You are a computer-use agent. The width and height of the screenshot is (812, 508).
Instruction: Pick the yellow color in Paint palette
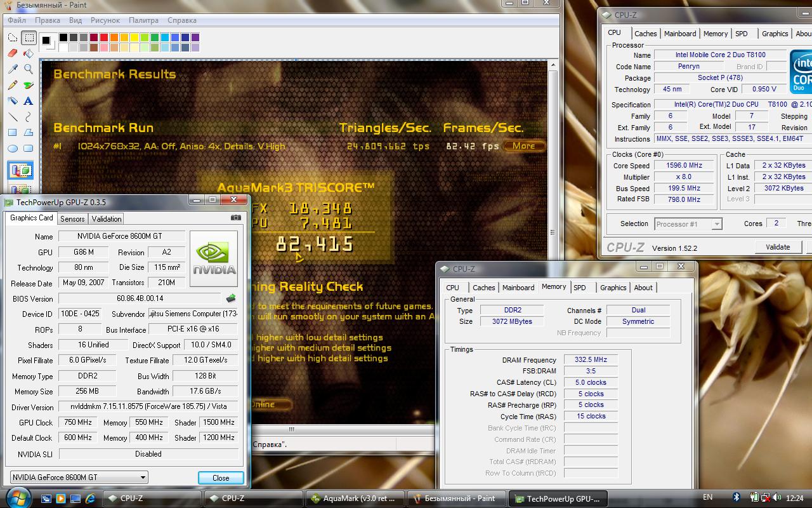click(134, 37)
